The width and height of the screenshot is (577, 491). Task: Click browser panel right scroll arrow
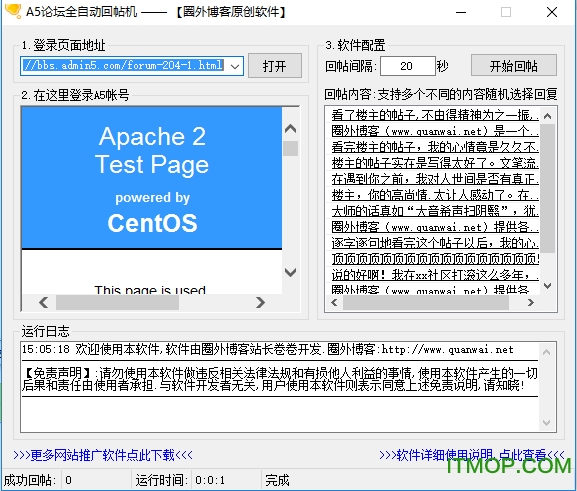tap(261, 303)
